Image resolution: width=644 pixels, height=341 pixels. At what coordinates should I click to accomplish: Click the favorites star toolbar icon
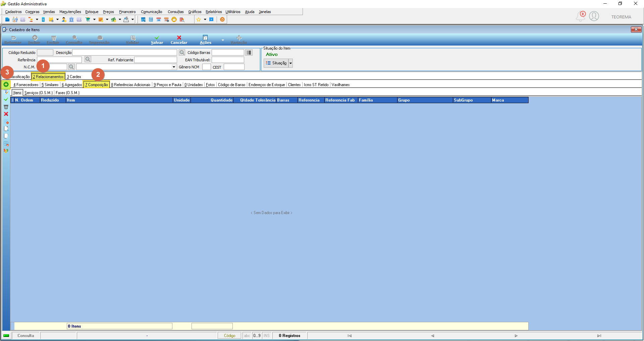pyautogui.click(x=199, y=19)
